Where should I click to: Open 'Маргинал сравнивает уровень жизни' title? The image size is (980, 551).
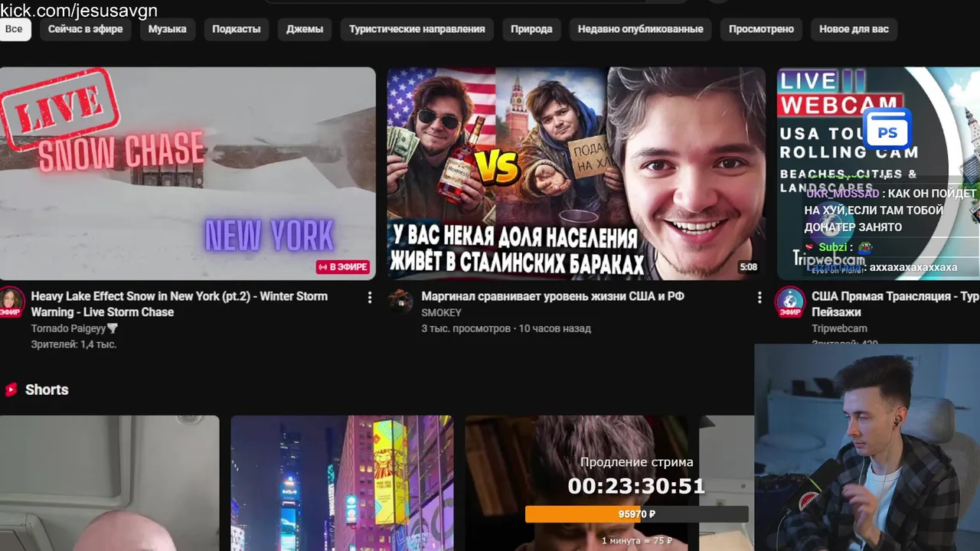pyautogui.click(x=553, y=296)
